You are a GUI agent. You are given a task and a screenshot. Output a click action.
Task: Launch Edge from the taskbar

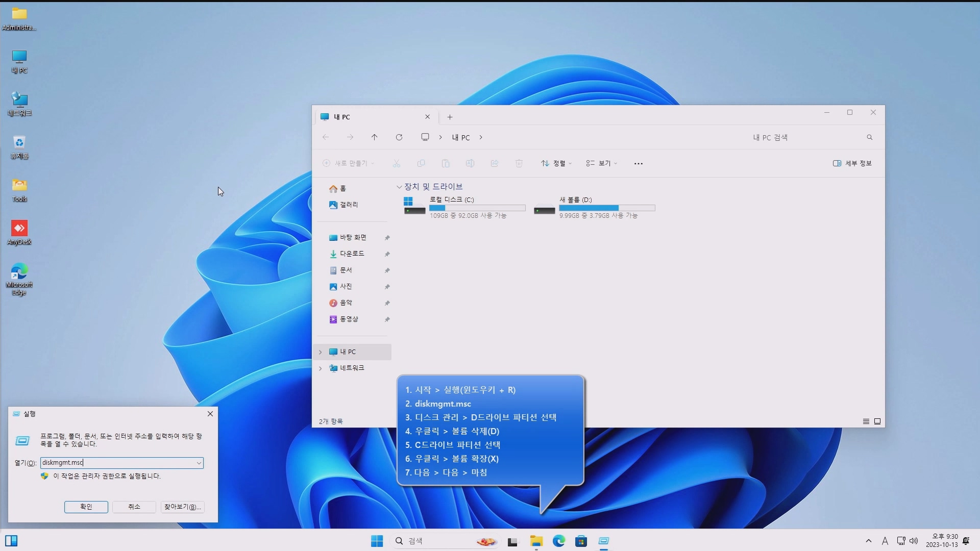pyautogui.click(x=559, y=541)
